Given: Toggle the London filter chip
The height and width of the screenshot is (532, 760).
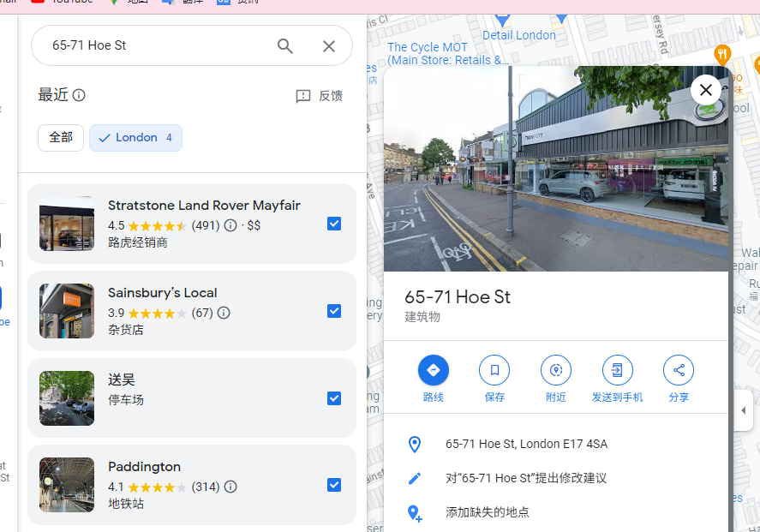Looking at the screenshot, I should [x=135, y=138].
